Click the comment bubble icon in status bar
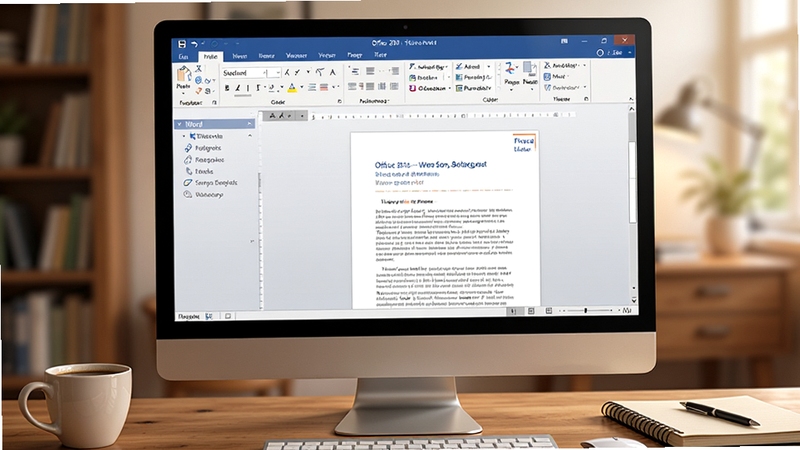The image size is (800, 450). coord(228,316)
